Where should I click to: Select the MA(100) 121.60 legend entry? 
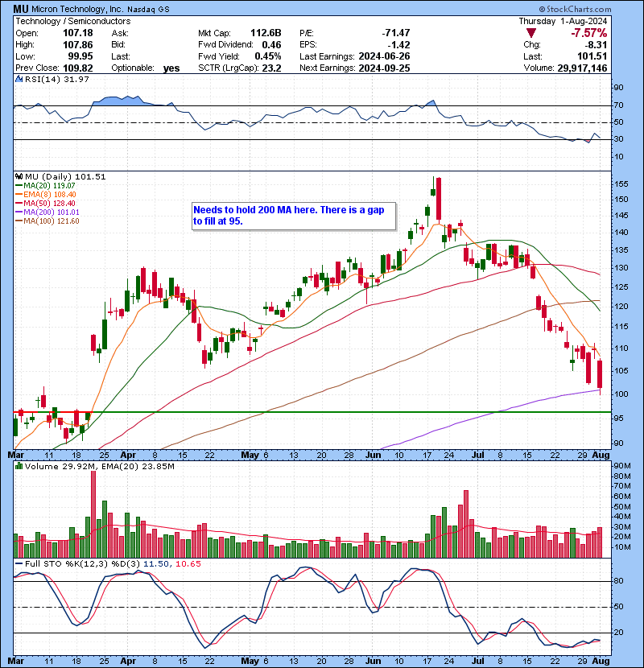coord(47,221)
